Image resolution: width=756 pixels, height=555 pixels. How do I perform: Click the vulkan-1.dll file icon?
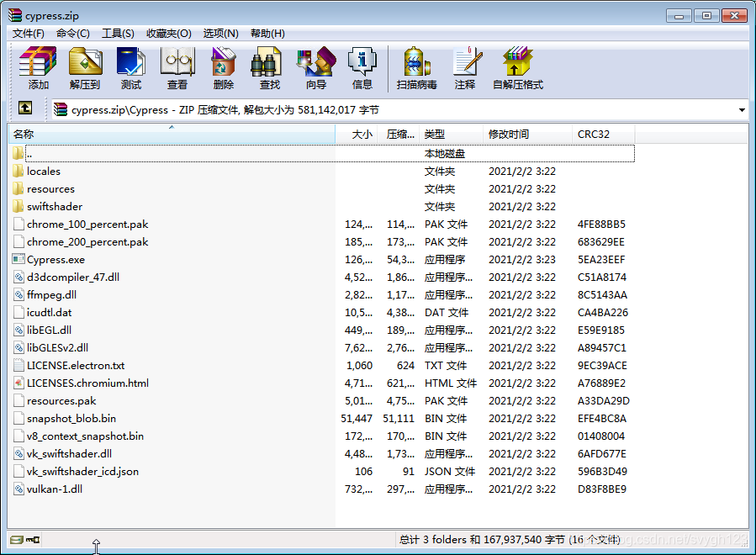19,489
